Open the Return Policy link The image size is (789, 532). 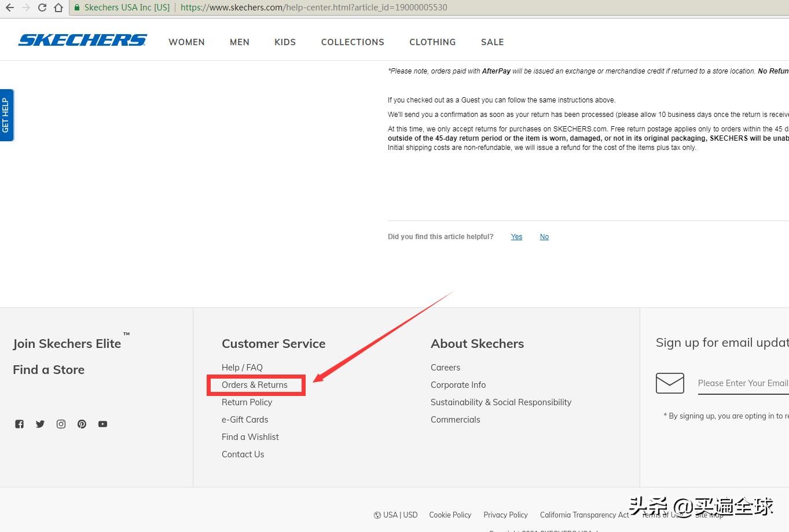(x=247, y=402)
